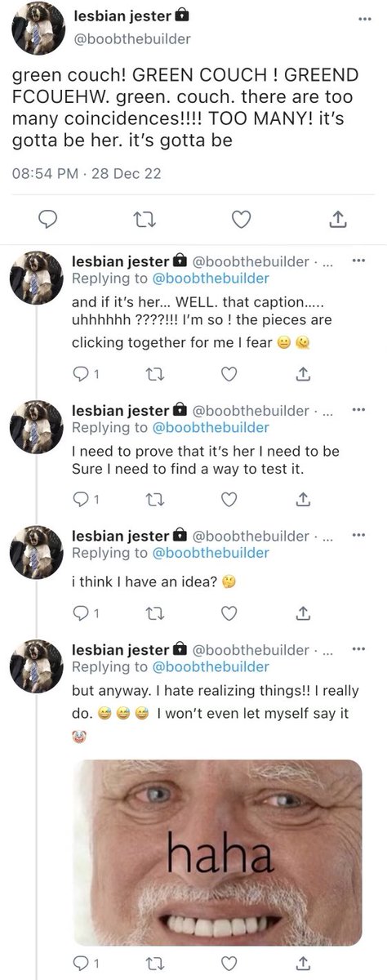Image resolution: width=387 pixels, height=980 pixels.
Task: Click the lesbian jester display name on the main tweet
Action: (122, 16)
